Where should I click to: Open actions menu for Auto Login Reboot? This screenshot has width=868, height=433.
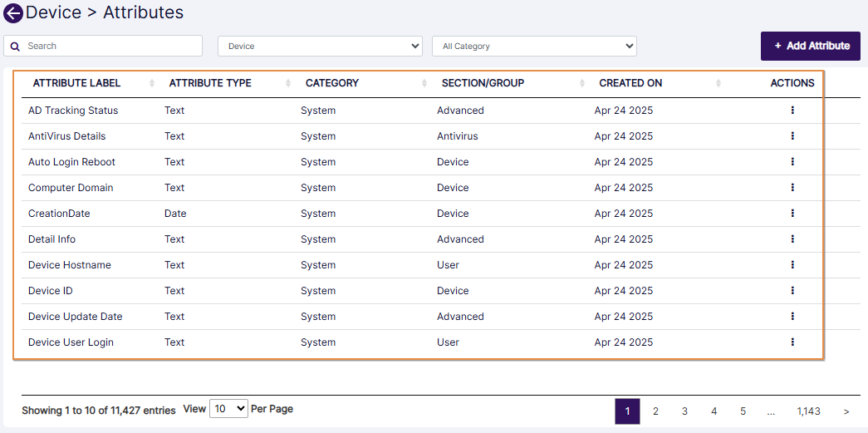[792, 162]
